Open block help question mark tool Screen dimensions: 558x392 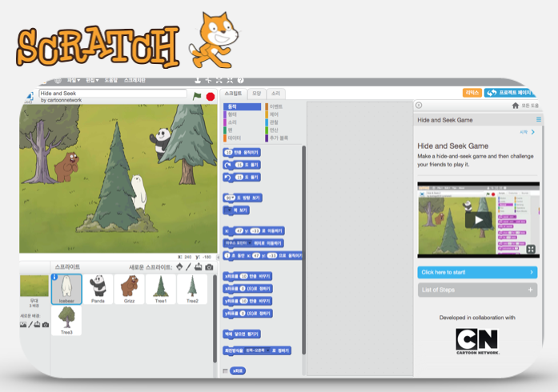(240, 81)
